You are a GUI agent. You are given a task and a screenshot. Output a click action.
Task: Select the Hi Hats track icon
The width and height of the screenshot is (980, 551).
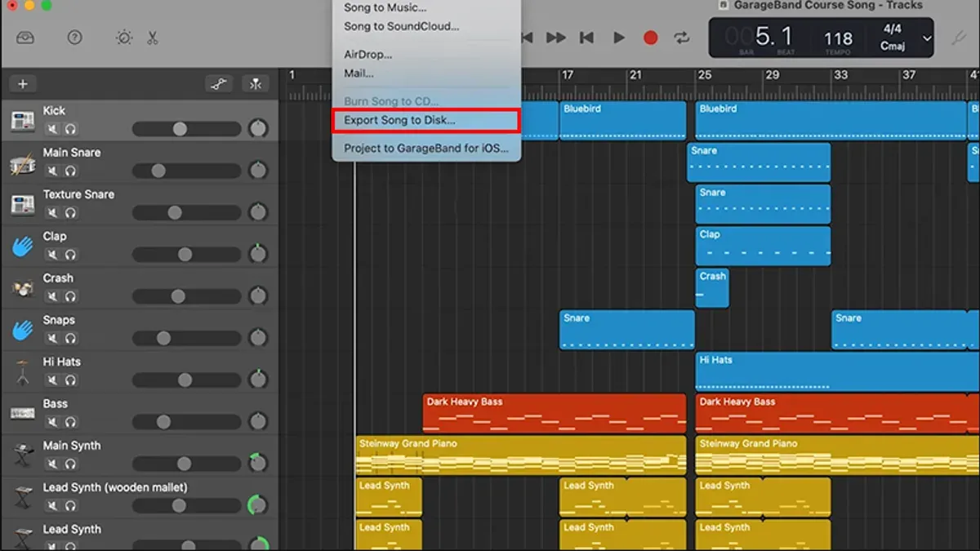tap(22, 372)
